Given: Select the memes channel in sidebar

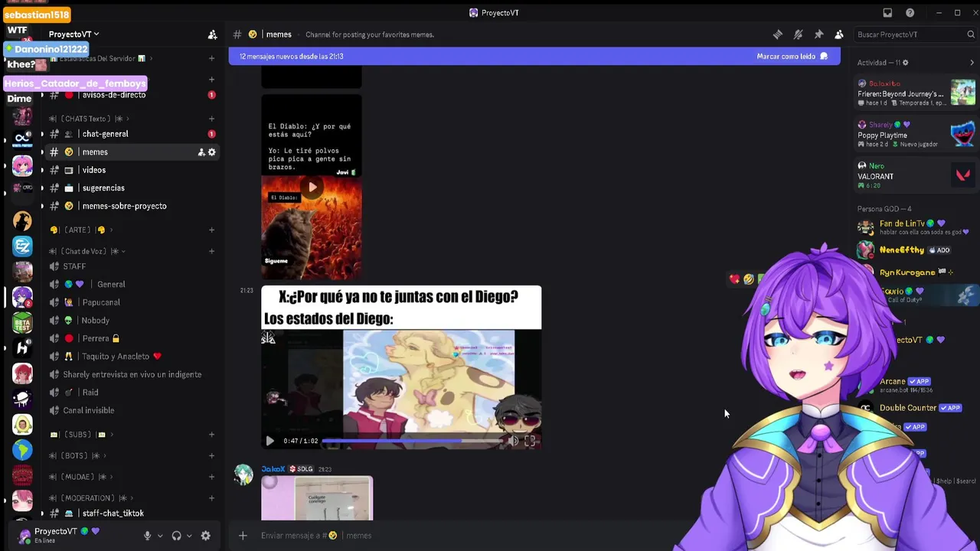Looking at the screenshot, I should pos(132,152).
